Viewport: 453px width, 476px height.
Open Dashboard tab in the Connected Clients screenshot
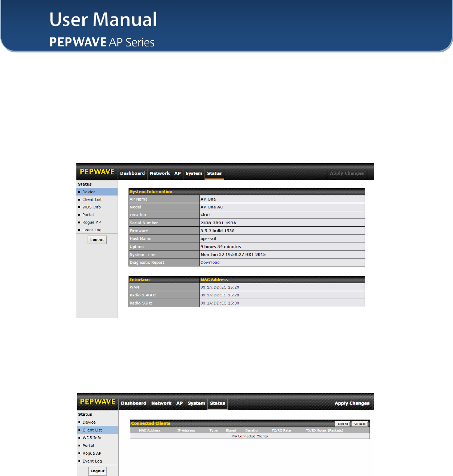134,403
